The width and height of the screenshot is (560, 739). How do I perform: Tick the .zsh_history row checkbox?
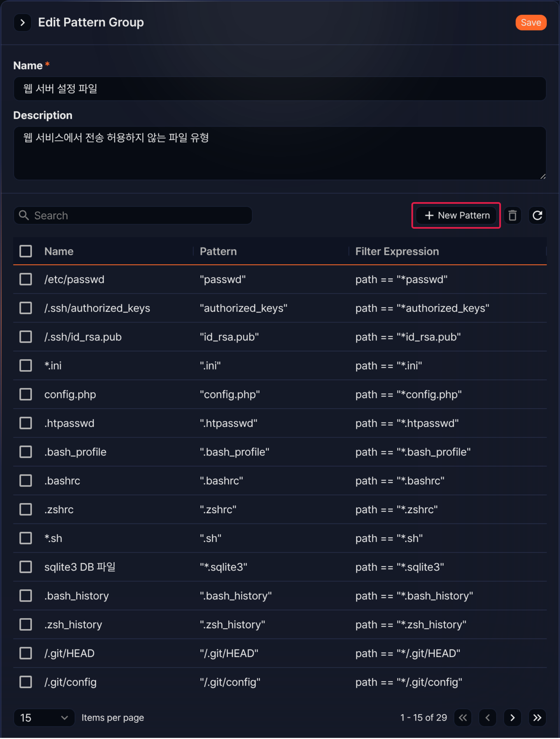pyautogui.click(x=26, y=625)
